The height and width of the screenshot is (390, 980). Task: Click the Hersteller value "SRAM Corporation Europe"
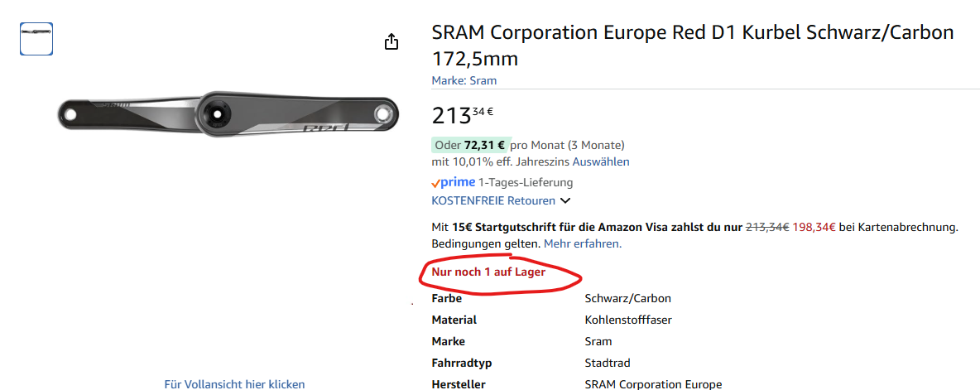[653, 384]
